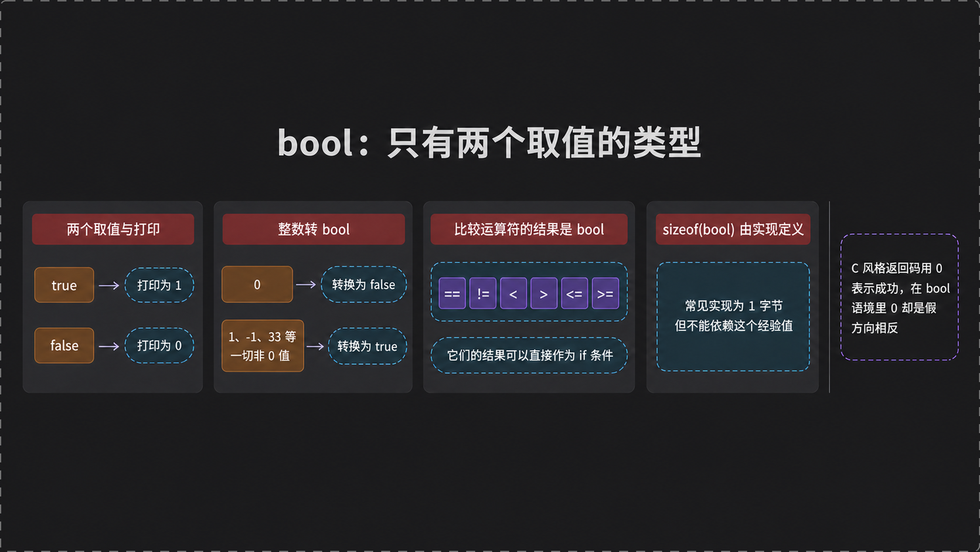Click the '>' operator tile
The height and width of the screenshot is (552, 980).
[544, 293]
